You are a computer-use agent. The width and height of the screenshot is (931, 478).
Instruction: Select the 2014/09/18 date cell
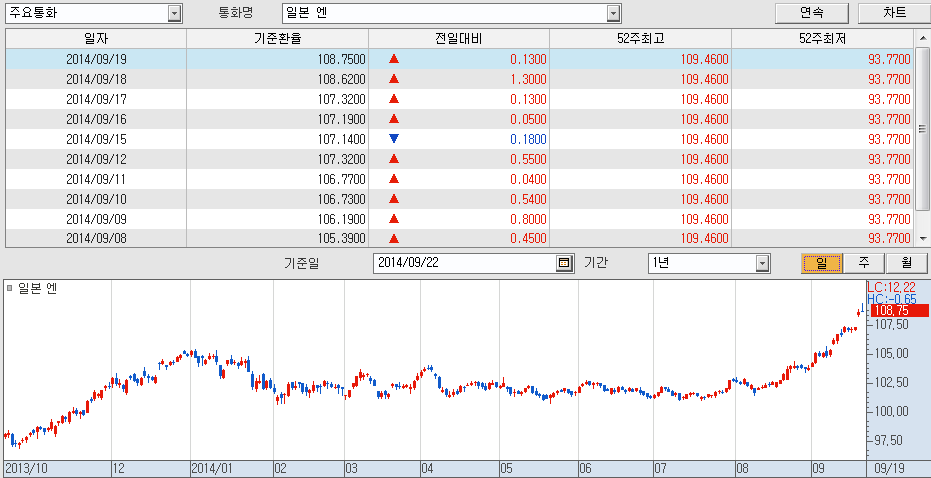[x=96, y=79]
